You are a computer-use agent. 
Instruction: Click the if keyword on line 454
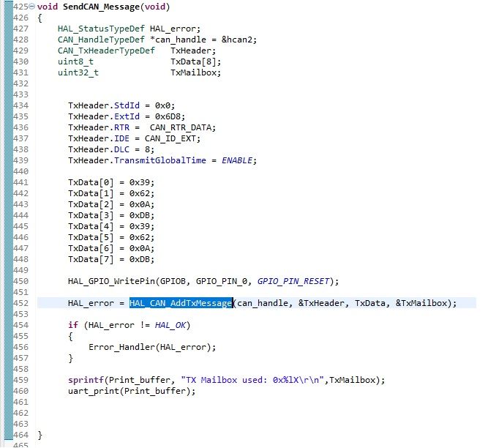click(73, 325)
